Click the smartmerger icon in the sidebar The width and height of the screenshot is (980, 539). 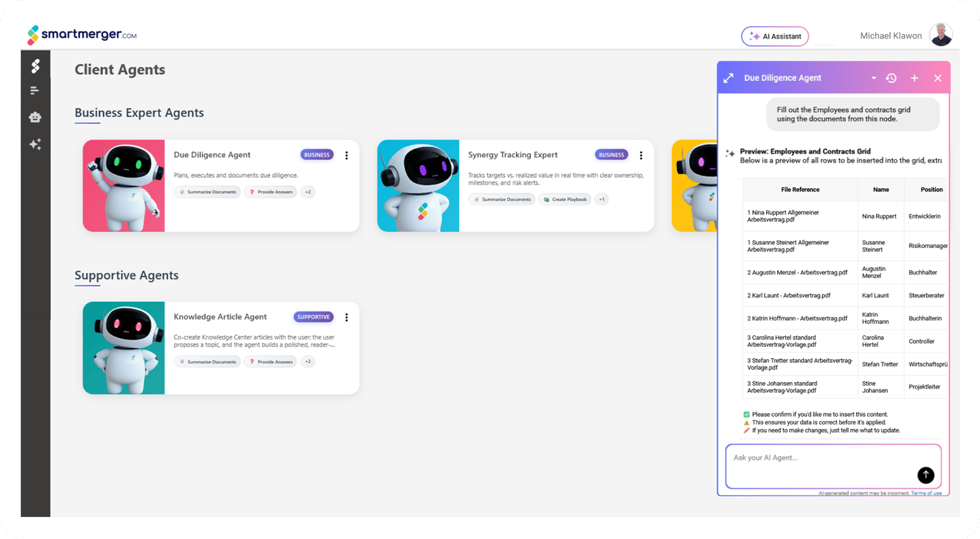tap(35, 66)
